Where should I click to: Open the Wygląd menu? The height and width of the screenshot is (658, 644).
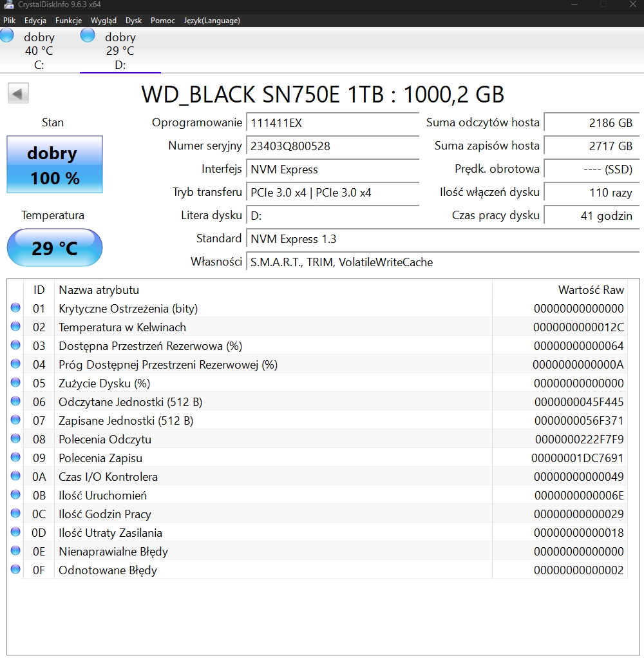pyautogui.click(x=104, y=21)
